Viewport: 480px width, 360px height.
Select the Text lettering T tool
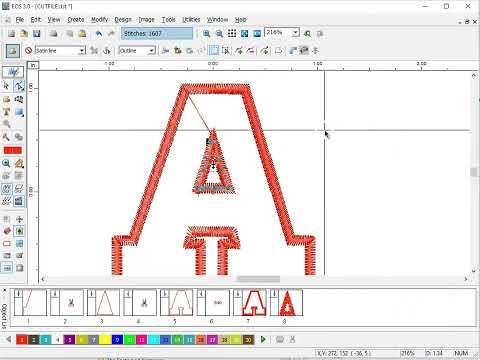6,112
